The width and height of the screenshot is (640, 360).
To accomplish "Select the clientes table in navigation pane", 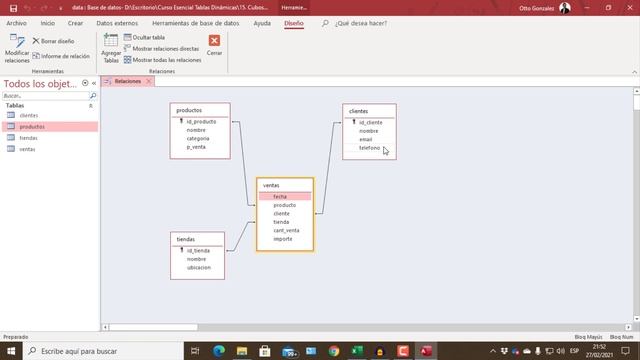I will [x=50, y=116].
